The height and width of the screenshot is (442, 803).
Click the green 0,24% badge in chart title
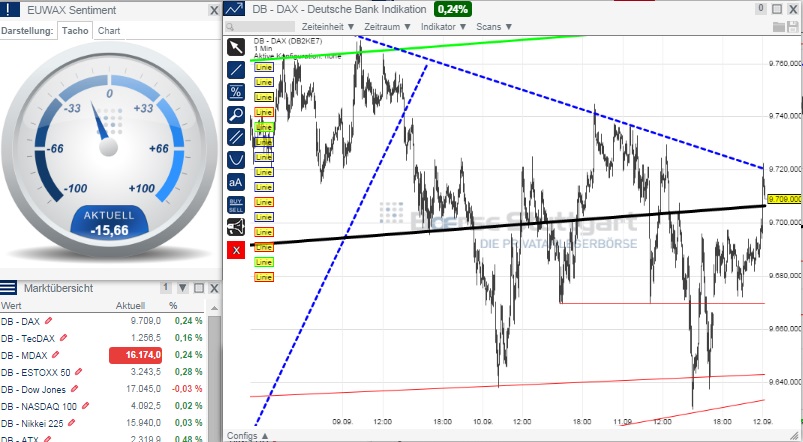tap(453, 9)
